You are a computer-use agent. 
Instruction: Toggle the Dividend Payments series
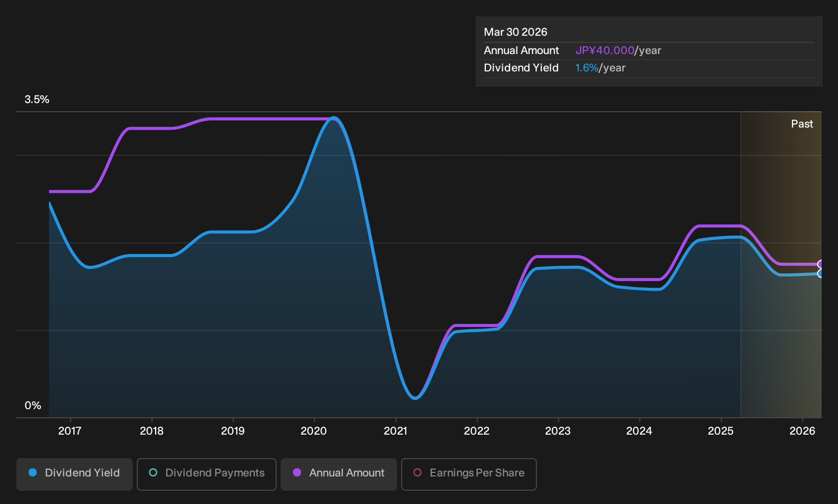[x=207, y=474]
